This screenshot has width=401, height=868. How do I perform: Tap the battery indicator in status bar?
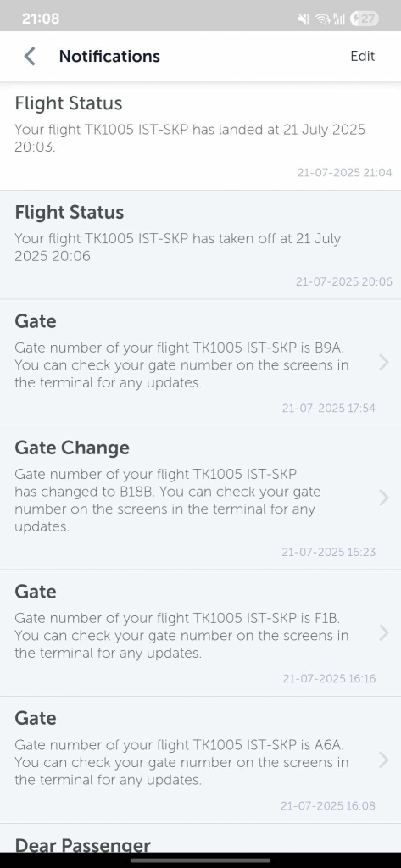[x=365, y=19]
